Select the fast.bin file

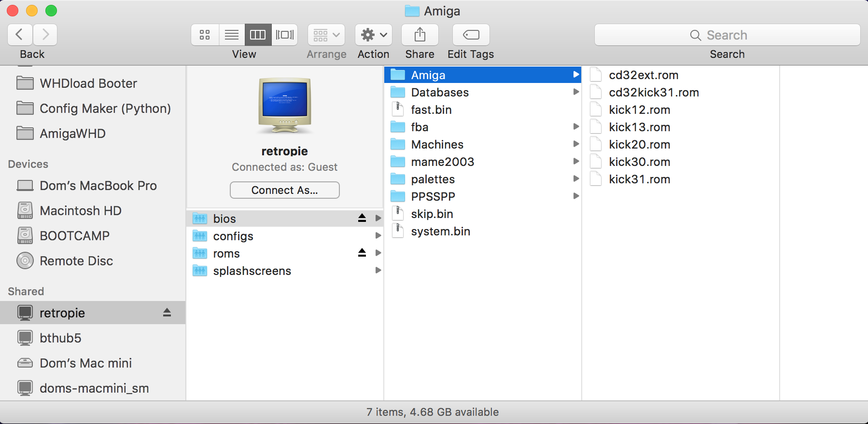click(x=483, y=109)
